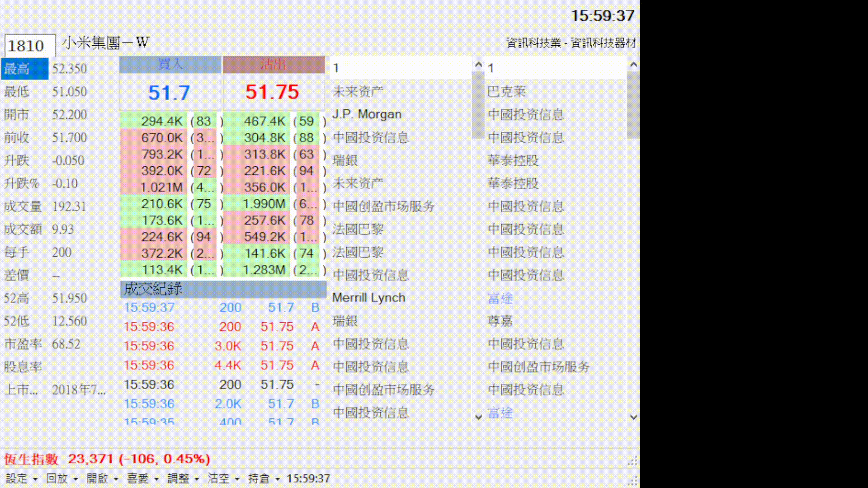Select broker Merrill Lynch in buy list
The image size is (868, 488).
[x=368, y=298]
